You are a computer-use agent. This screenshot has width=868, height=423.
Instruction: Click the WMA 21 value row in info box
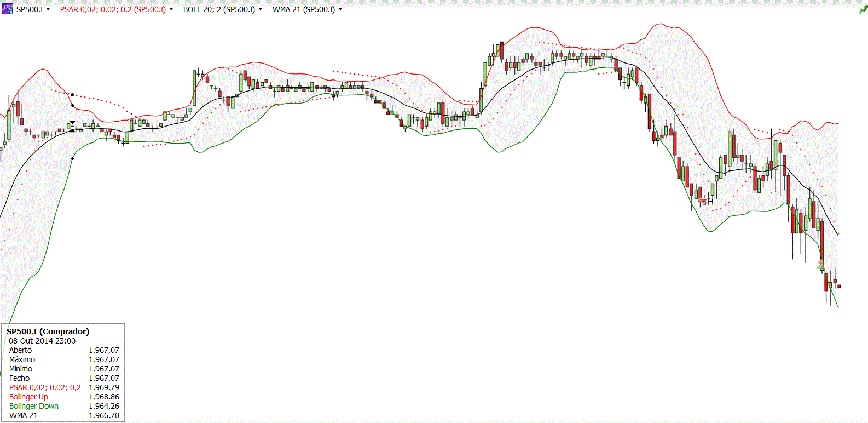coord(63,415)
